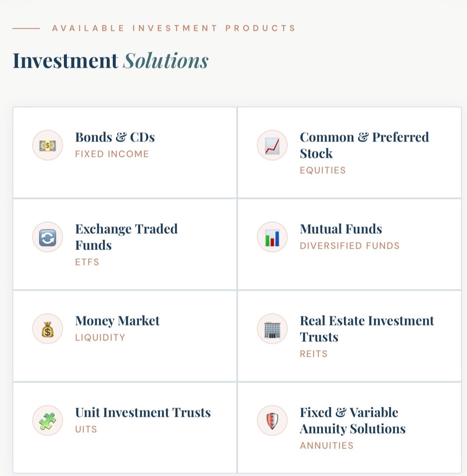Click the Liquidity label under Money Market
Screen dimensions: 467x476
pyautogui.click(x=100, y=338)
